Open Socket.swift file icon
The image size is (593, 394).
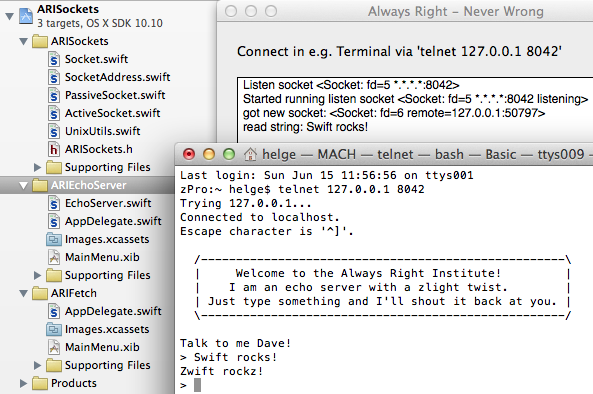pyautogui.click(x=54, y=59)
